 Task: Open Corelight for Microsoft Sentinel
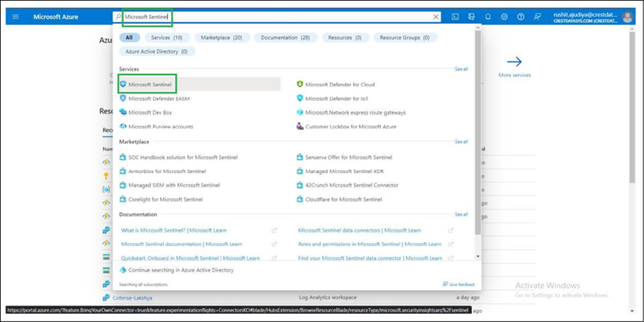tap(165, 200)
